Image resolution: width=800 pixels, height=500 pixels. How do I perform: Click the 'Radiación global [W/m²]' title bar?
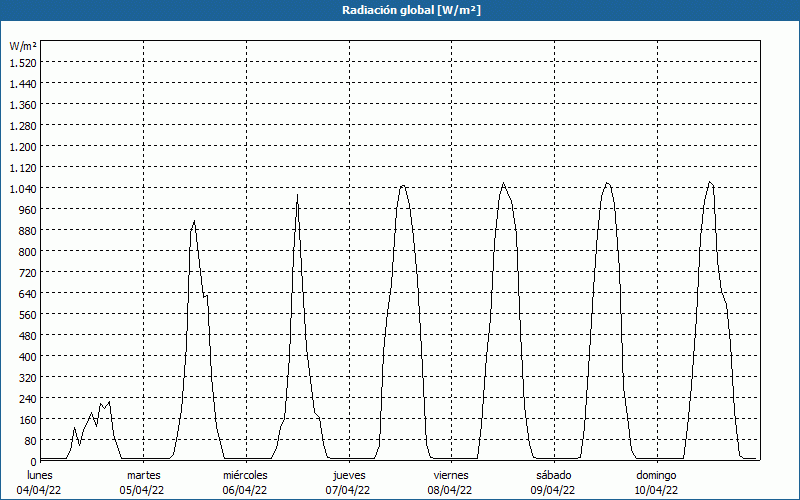click(x=400, y=10)
